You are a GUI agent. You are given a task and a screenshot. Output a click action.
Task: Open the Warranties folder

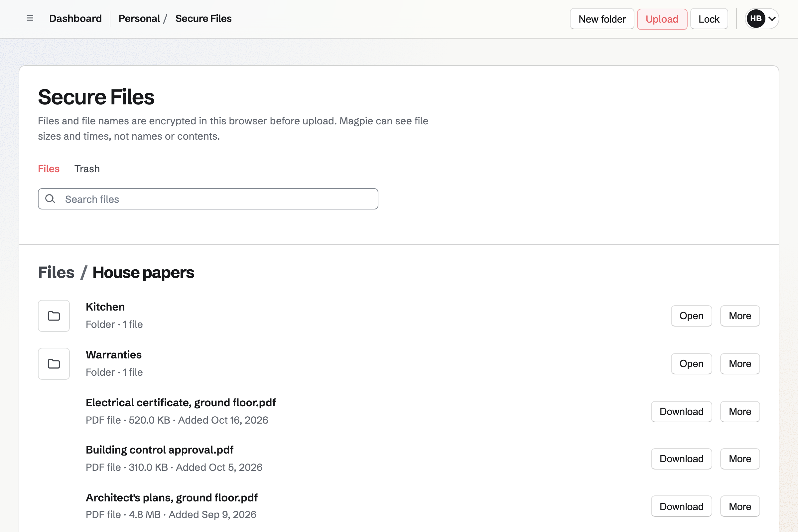tap(691, 364)
